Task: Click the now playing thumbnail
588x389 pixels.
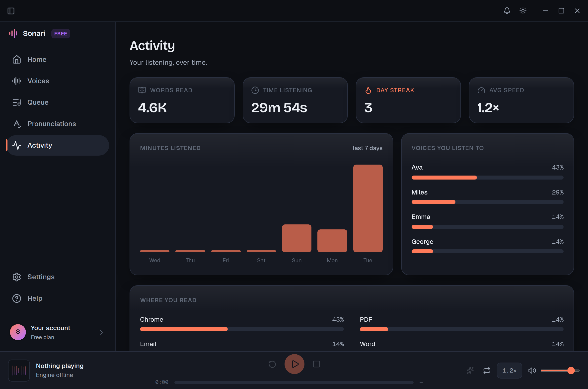Action: click(19, 370)
